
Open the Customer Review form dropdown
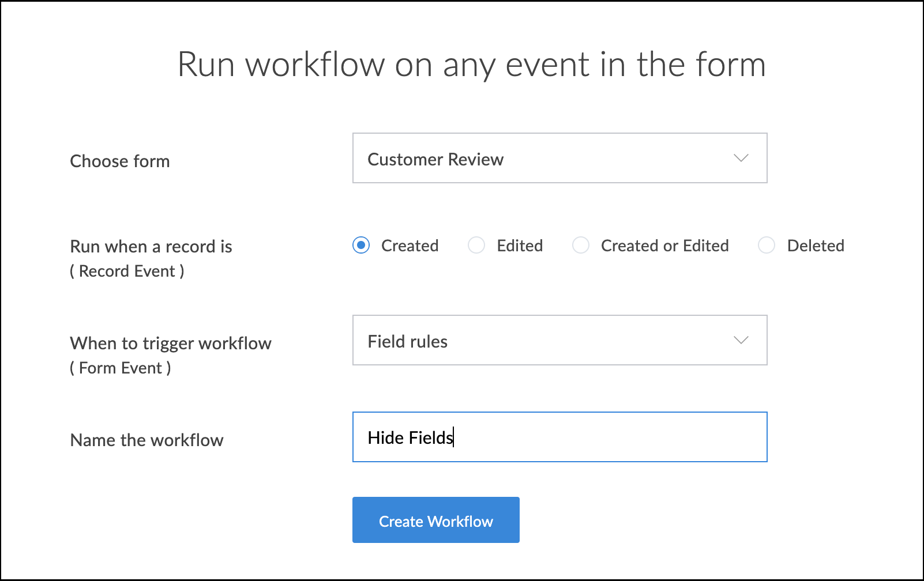[x=559, y=159]
